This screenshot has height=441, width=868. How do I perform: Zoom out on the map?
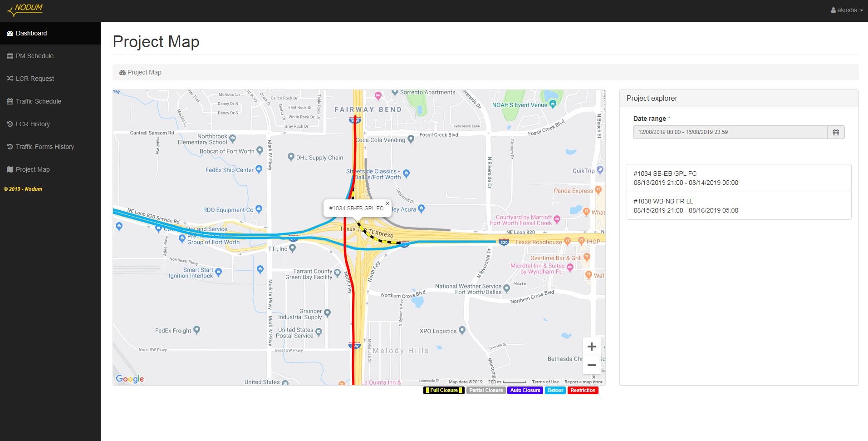pyautogui.click(x=591, y=365)
